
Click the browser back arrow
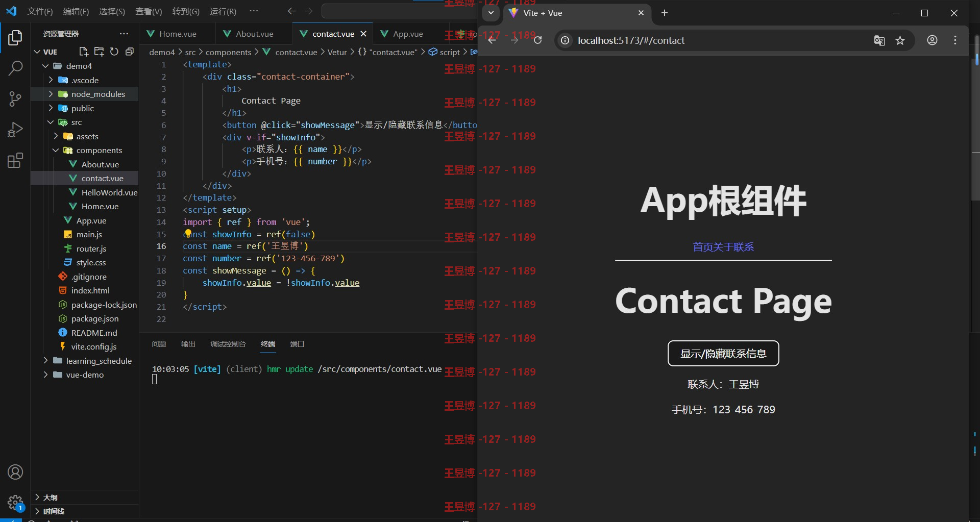(492, 40)
